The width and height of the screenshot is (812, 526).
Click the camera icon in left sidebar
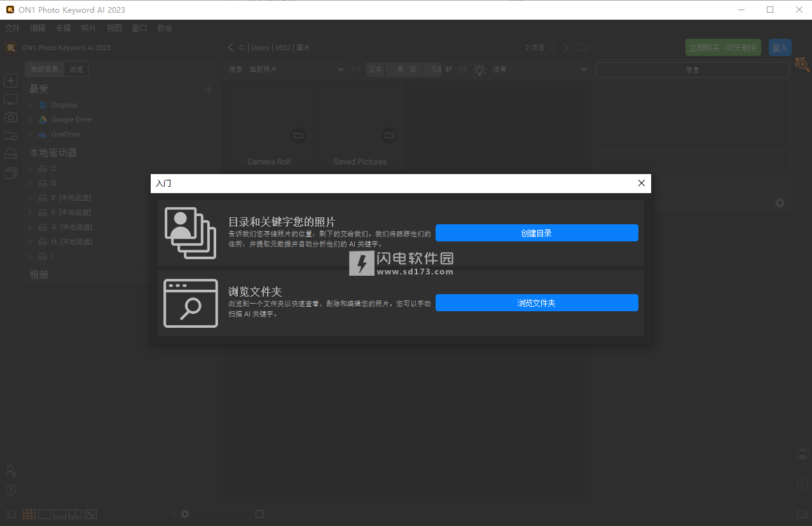(x=11, y=117)
